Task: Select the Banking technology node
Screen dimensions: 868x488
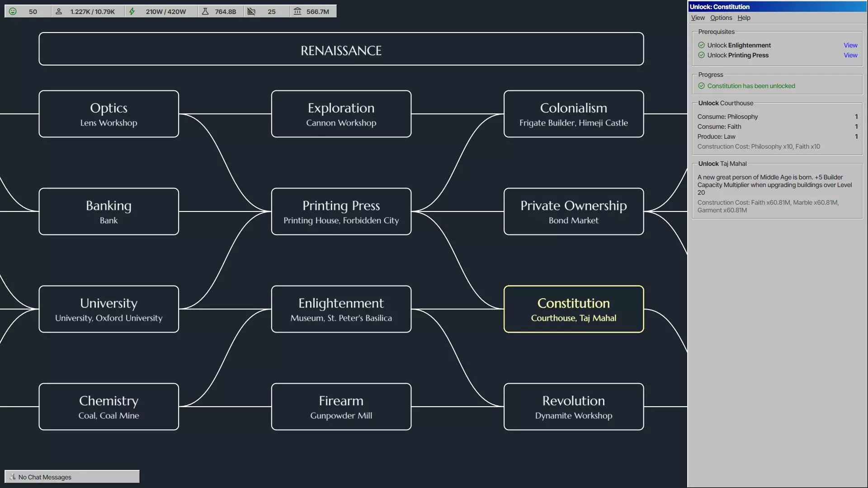Action: 108,211
